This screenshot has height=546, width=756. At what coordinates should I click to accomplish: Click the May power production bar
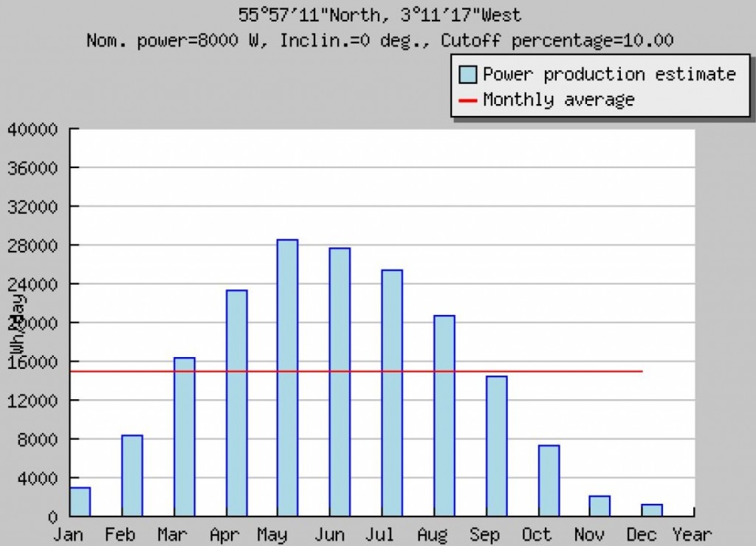(x=287, y=378)
